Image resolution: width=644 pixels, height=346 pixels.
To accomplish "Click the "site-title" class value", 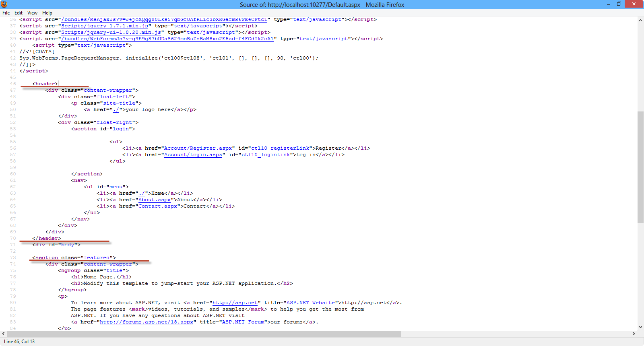I will (119, 103).
